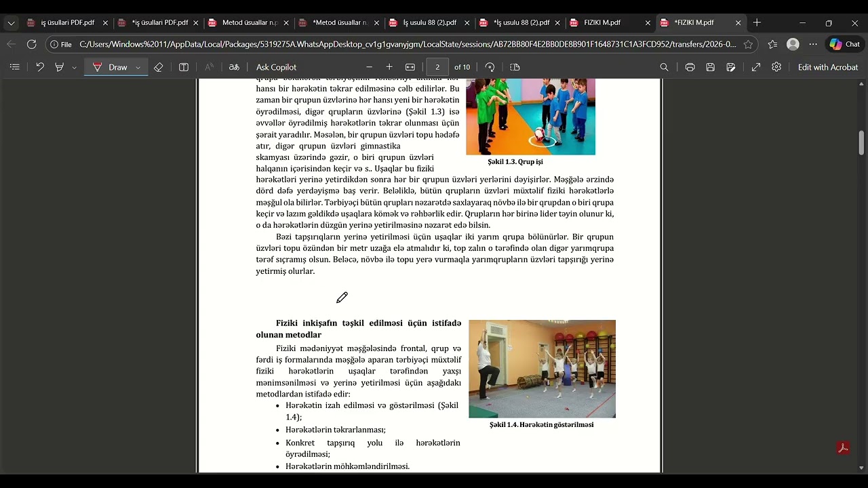
Task: Click heading Fiziki inkişafın təşkil edilməsi
Action: [358, 329]
